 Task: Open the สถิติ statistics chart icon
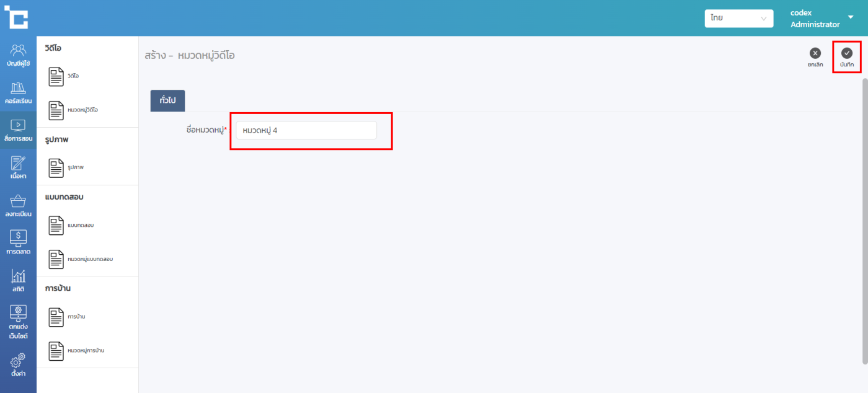(19, 276)
